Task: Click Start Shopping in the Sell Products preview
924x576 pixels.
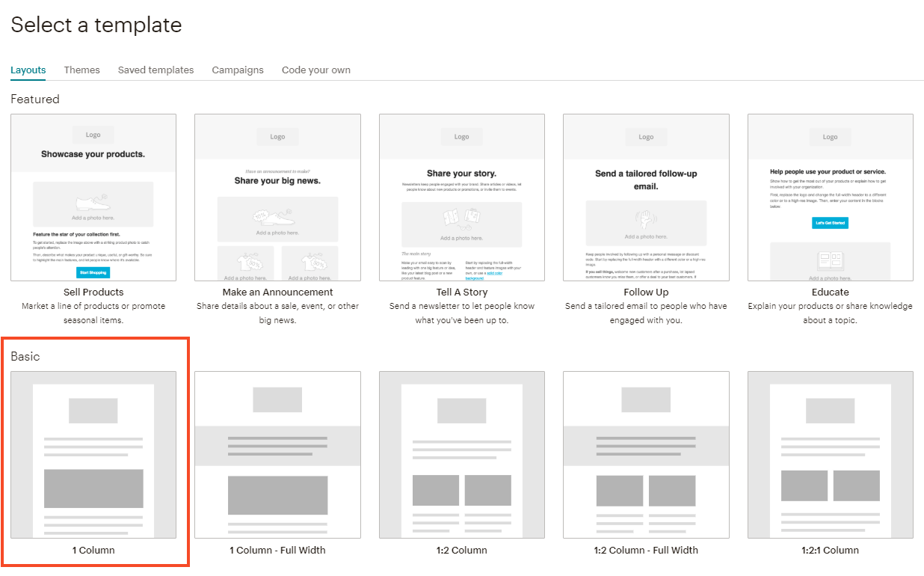Action: point(93,273)
